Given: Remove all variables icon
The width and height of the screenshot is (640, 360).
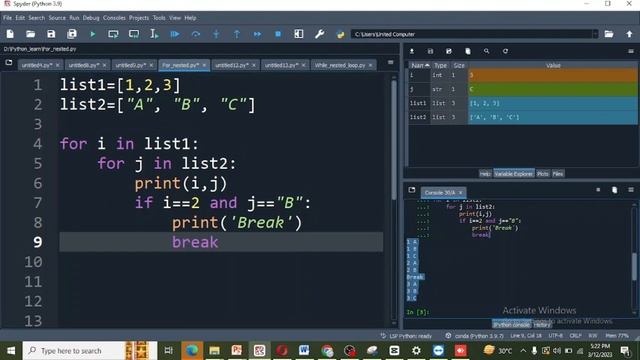Looking at the screenshot, I should (468, 51).
